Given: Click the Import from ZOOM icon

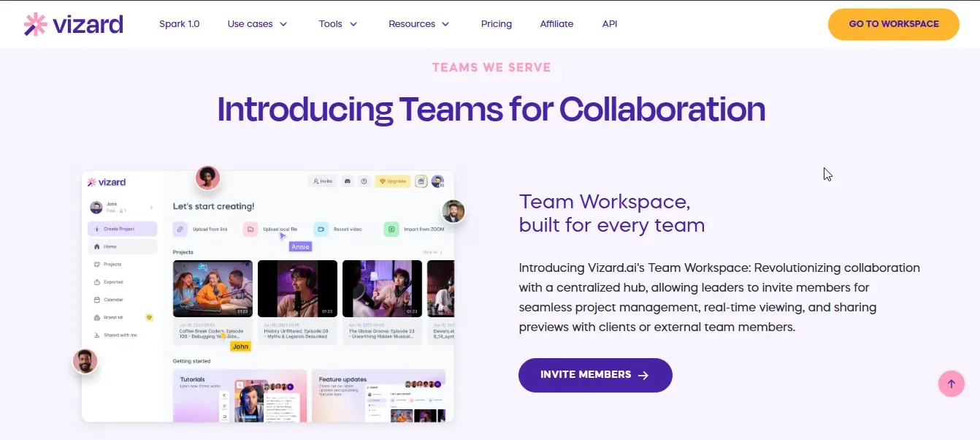Looking at the screenshot, I should [391, 230].
